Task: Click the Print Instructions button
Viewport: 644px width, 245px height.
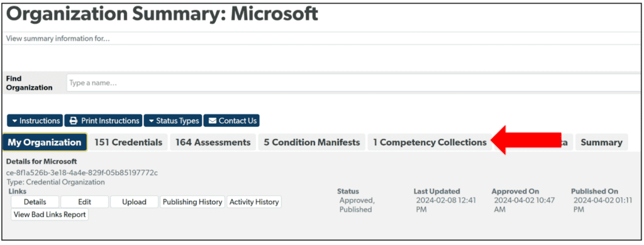Action: [x=104, y=121]
